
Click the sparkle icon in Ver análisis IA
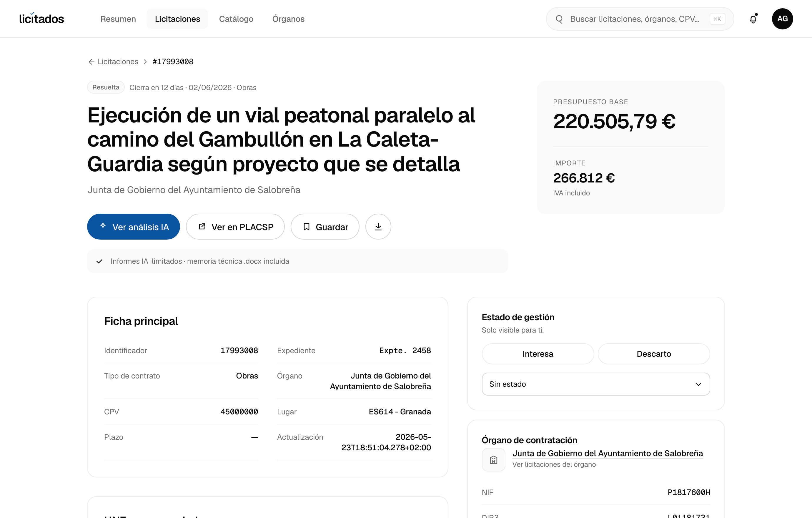click(103, 226)
